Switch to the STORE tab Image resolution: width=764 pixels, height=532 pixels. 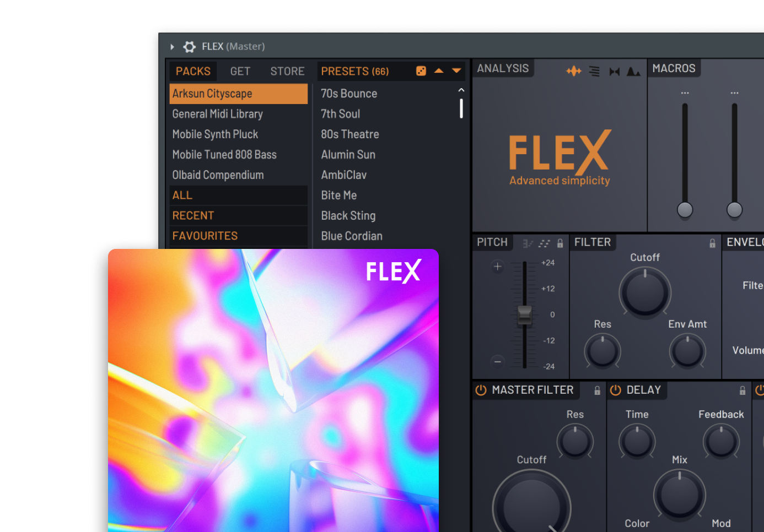tap(287, 71)
